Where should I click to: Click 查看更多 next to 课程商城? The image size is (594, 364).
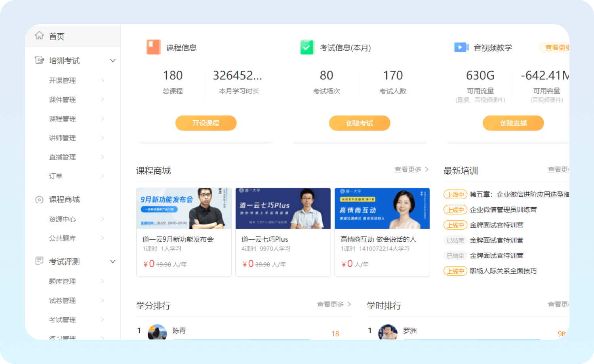(x=411, y=170)
